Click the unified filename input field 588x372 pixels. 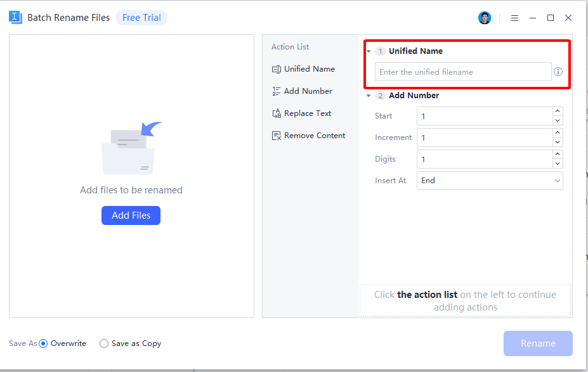462,72
